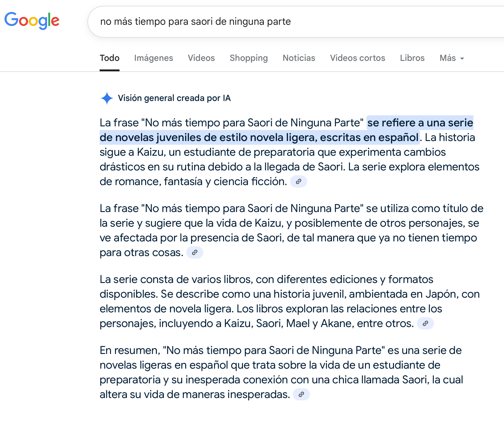The width and height of the screenshot is (504, 424).
Task: Expand the Más dropdown menu
Action: coord(452,58)
